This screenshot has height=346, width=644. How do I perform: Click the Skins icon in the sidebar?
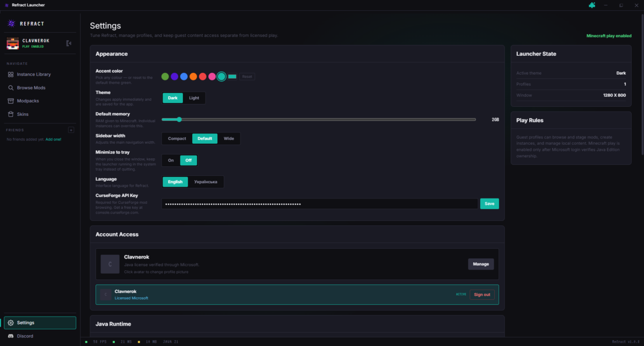pyautogui.click(x=11, y=114)
